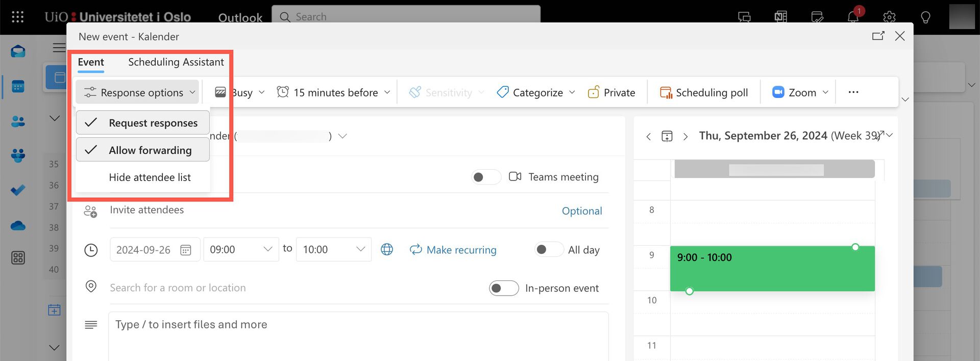The width and height of the screenshot is (980, 361).
Task: Open the 10:00 end time dropdown
Action: [x=334, y=249]
